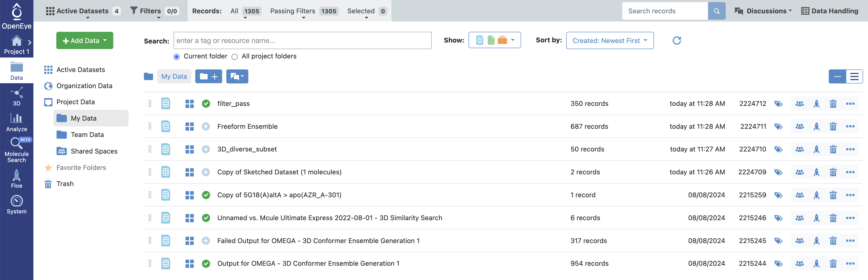
Task: Click My Data breadcrumb
Action: (x=174, y=77)
